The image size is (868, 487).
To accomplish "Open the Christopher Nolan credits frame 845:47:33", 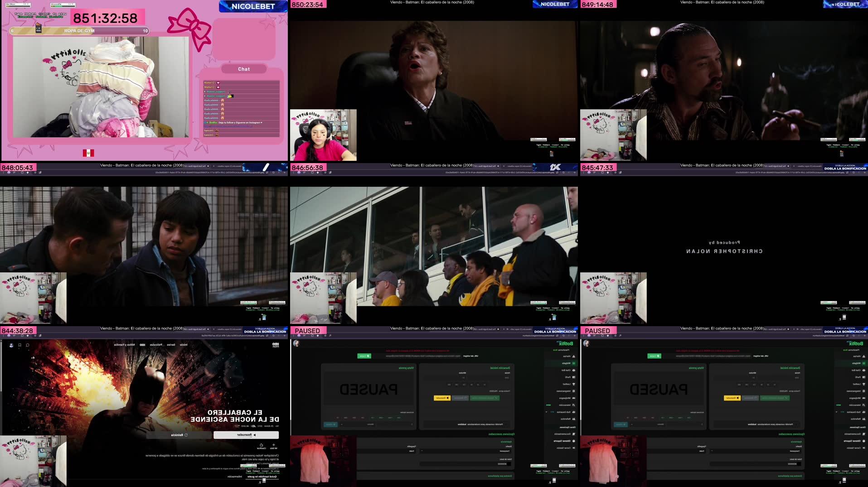I will 724,244.
